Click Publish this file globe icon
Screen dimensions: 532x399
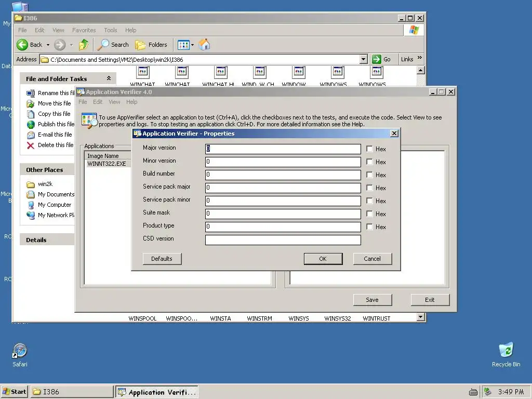[x=31, y=125]
